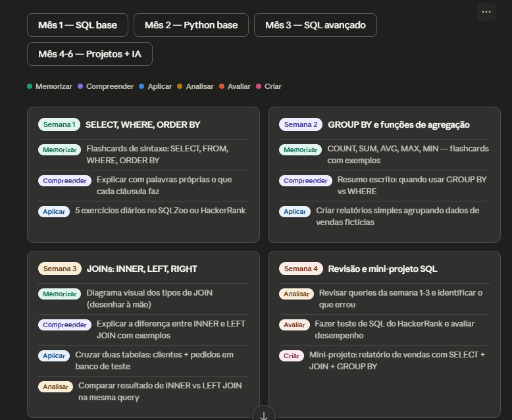Click Memorizar tag beside COUNT, SUM, AVG
Screen dimensions: 512x420
[300, 150]
